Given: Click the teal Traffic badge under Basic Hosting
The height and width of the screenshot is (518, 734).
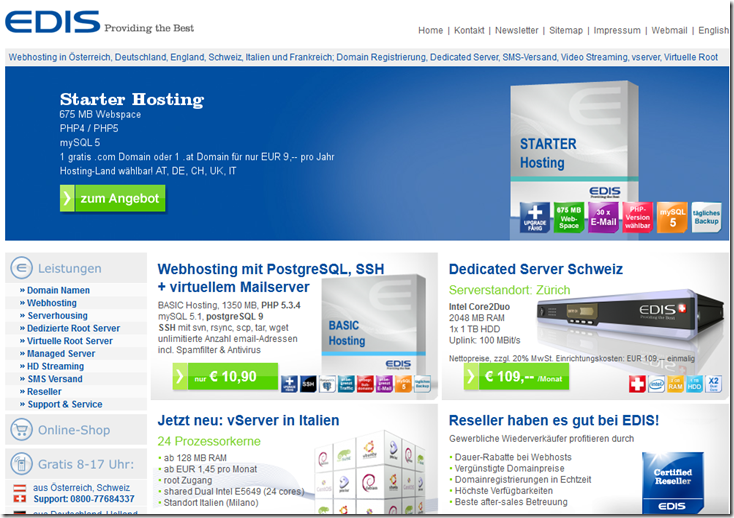Looking at the screenshot, I should click(346, 384).
